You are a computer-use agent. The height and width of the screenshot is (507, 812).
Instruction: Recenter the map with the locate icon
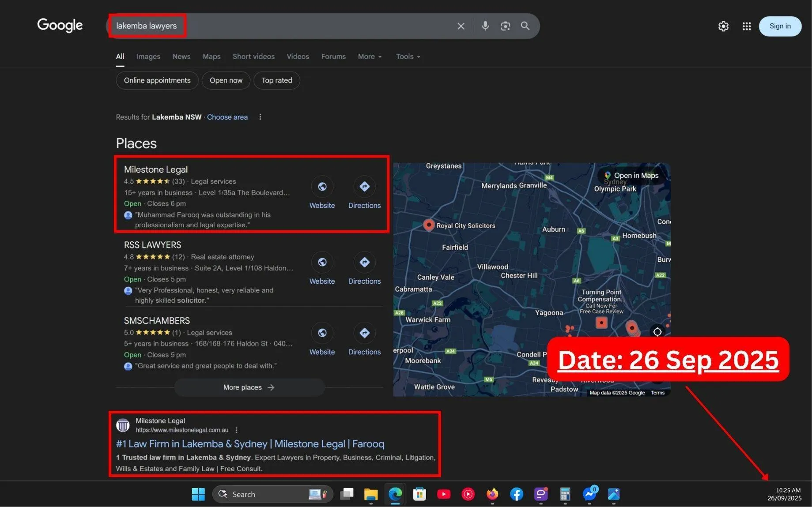click(x=657, y=331)
